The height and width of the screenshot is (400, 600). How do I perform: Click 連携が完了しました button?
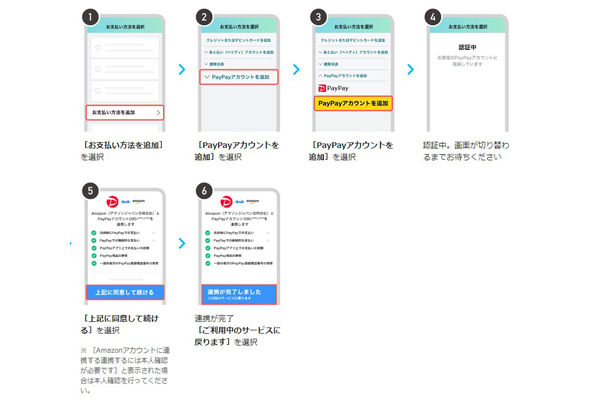239,294
